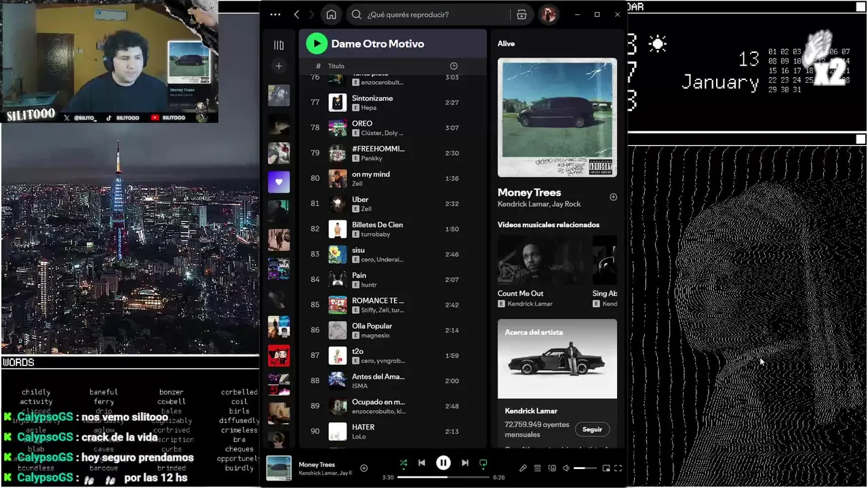
Task: Open connect to a device
Action: pos(552,468)
